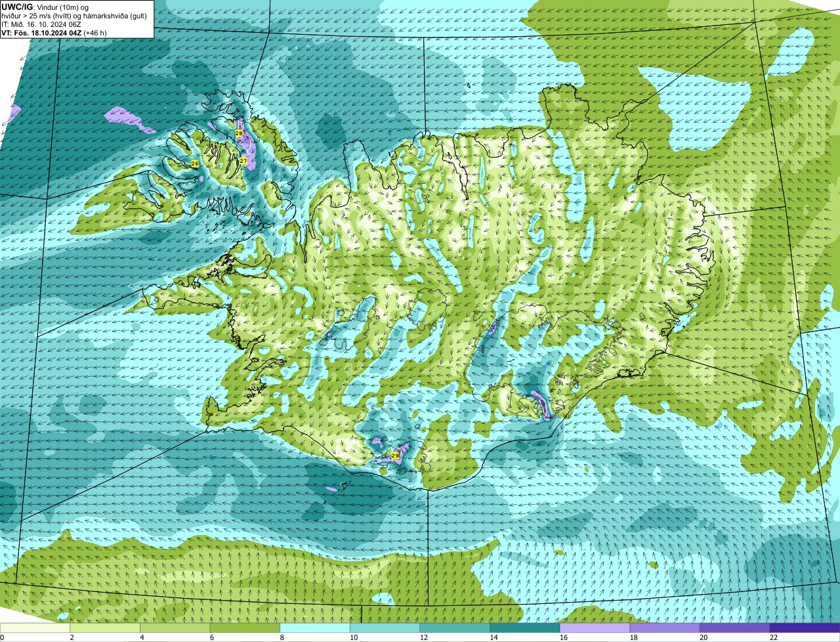Select the 16–18 m/s lavender swatch
This screenshot has width=840, height=642.
coord(595,628)
